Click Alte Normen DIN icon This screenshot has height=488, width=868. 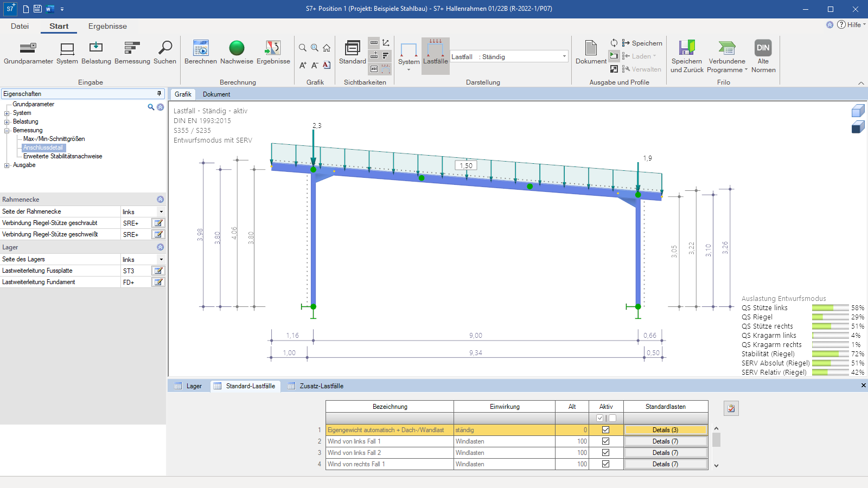point(763,56)
